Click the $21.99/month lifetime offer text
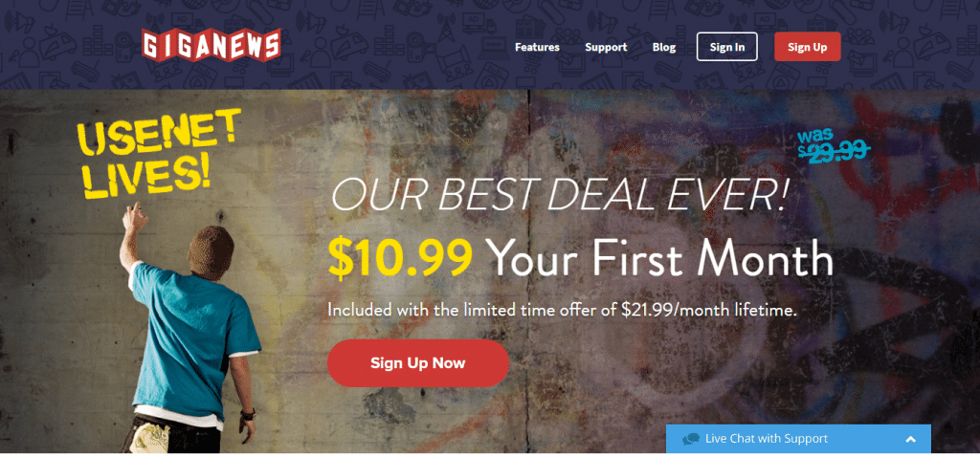The image size is (980, 457). pos(709,310)
